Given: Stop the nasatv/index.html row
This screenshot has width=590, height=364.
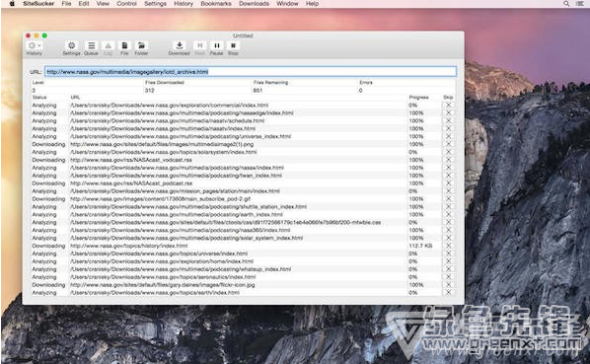Looking at the screenshot, I should click(x=448, y=128).
